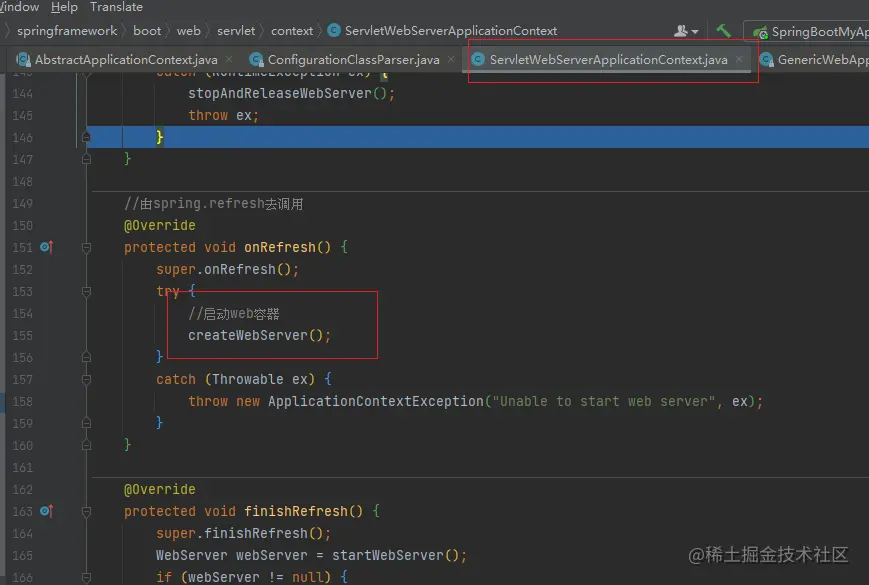
Task: Click the comment at line 149
Action: [214, 203]
